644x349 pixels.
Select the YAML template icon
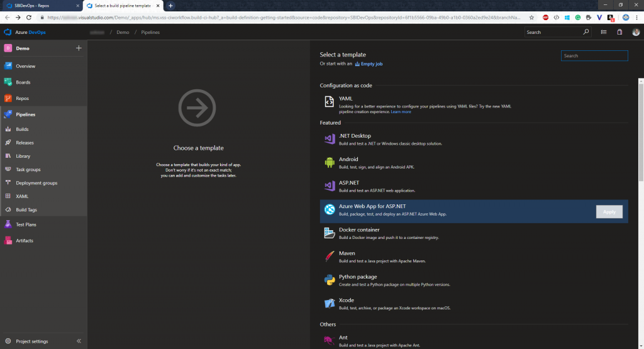[x=330, y=101]
